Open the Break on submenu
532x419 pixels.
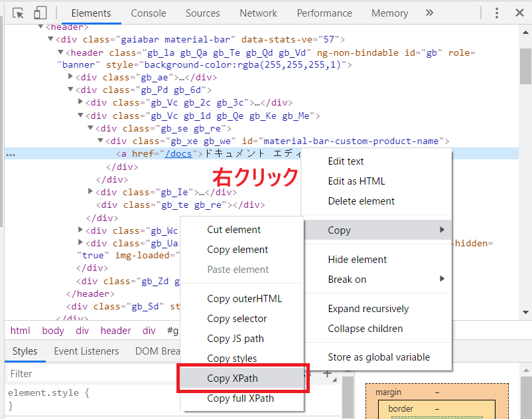pyautogui.click(x=376, y=280)
